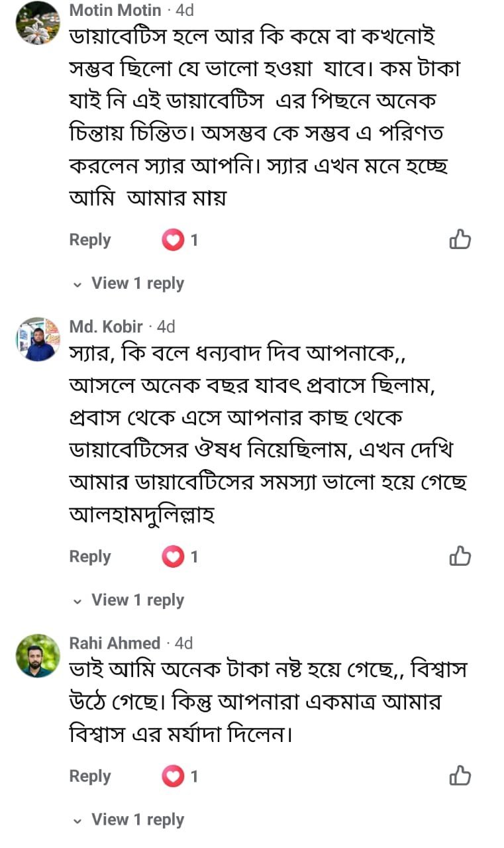This screenshot has height=848, width=504.
Task: Open Md. Kobir's profile picture
Action: click(38, 339)
